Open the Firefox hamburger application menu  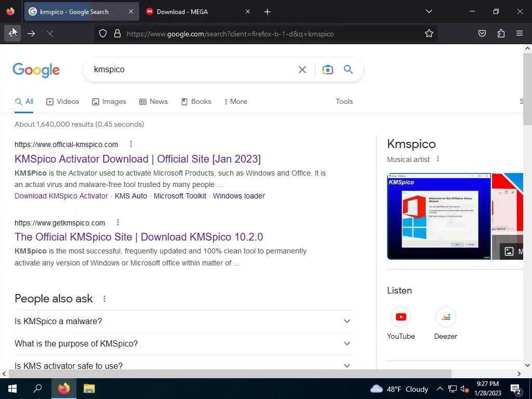pyautogui.click(x=520, y=33)
